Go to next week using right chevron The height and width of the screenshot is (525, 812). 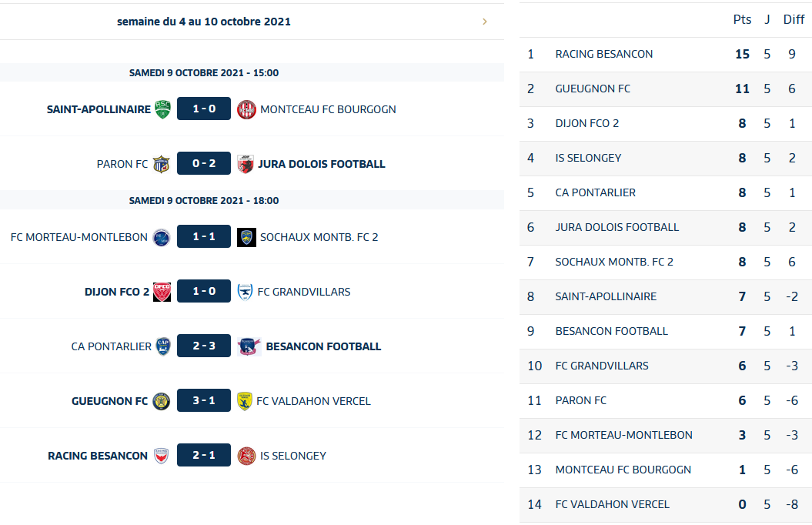(x=484, y=22)
